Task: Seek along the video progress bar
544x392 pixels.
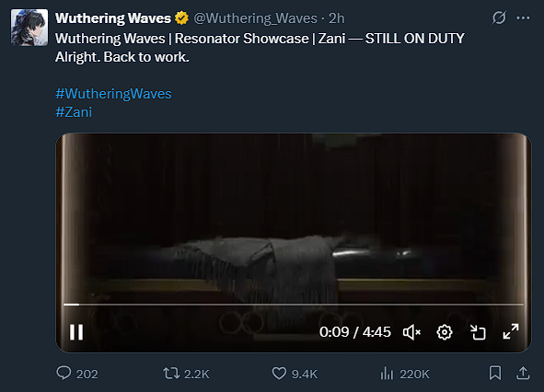Action: [x=294, y=305]
